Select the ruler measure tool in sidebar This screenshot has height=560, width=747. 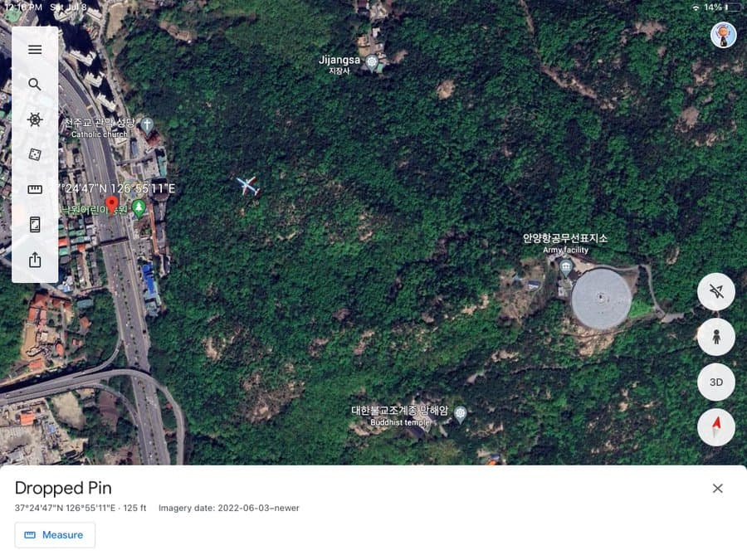[x=35, y=189]
